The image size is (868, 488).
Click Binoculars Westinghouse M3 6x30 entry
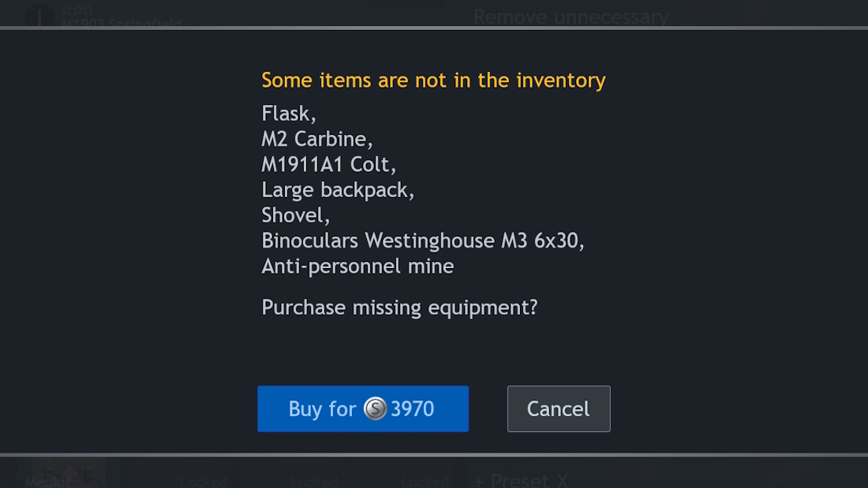tap(423, 240)
